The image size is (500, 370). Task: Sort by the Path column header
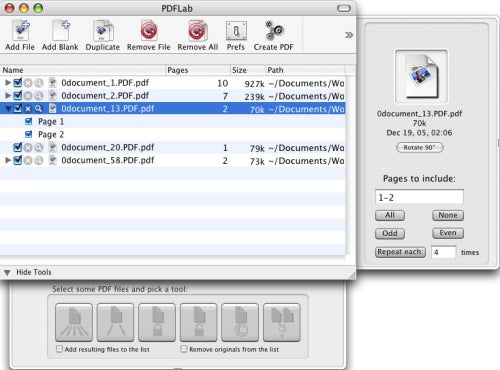[306, 70]
